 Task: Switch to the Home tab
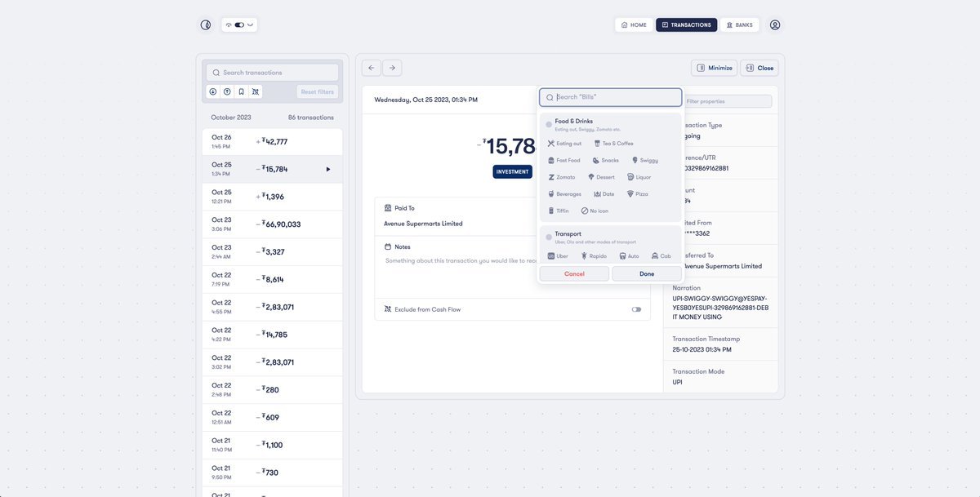click(x=634, y=25)
